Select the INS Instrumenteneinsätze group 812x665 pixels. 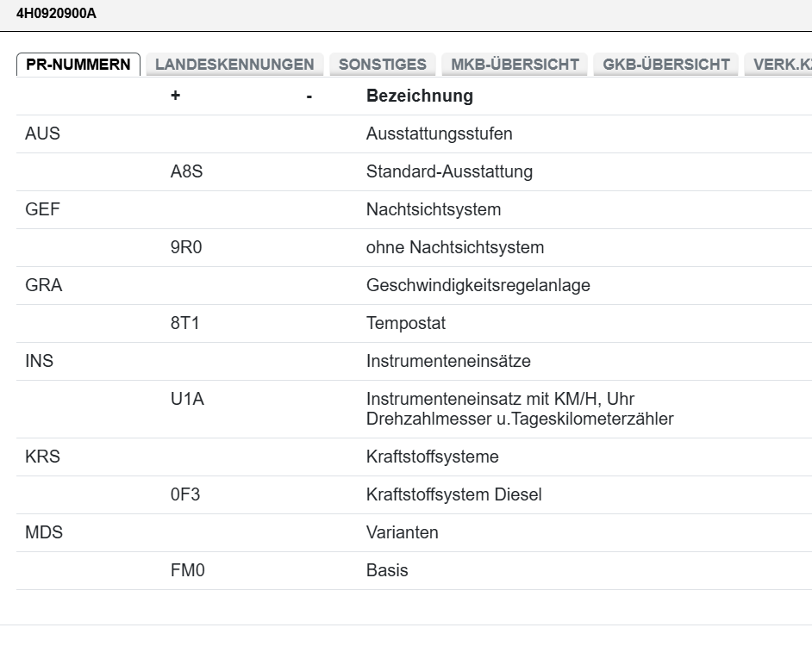[x=41, y=361]
